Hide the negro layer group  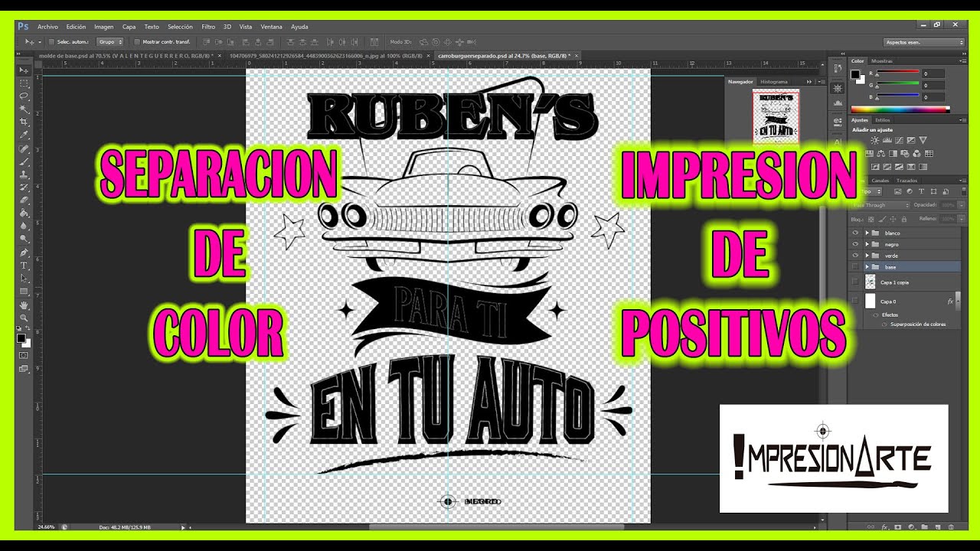(855, 244)
